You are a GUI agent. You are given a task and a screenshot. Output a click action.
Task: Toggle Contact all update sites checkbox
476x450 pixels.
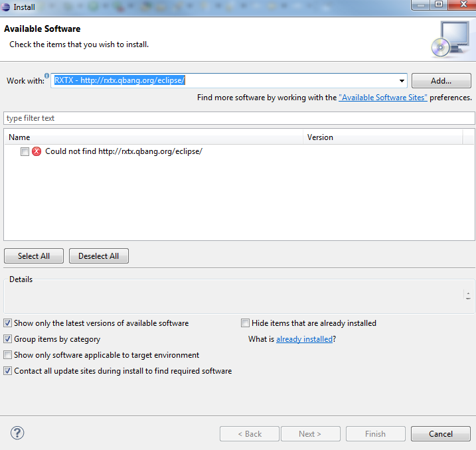point(7,370)
